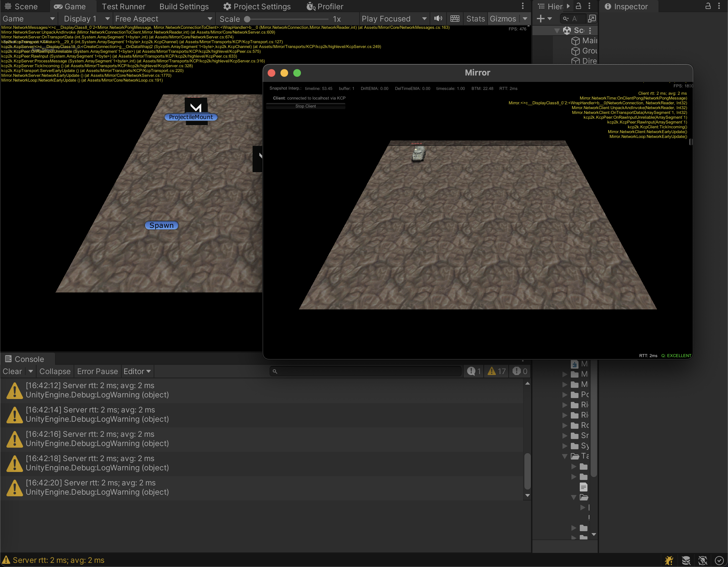Toggle visibility of warning messages

tap(497, 371)
